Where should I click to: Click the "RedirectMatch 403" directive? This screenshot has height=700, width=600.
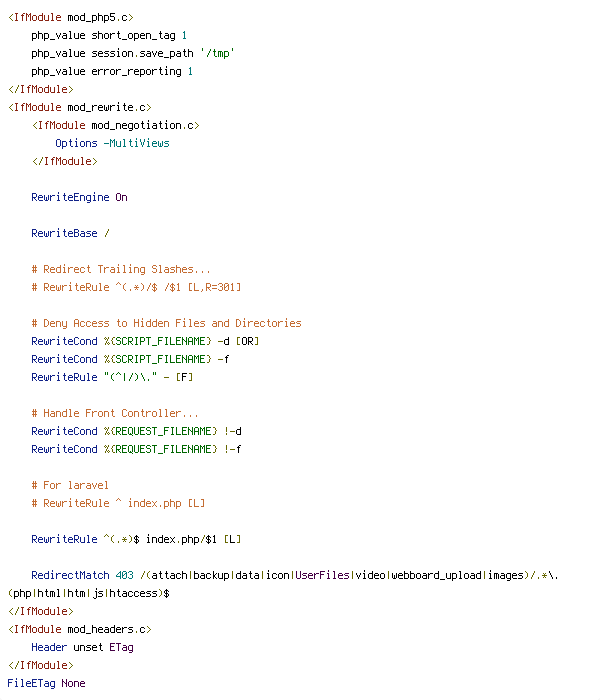[82, 575]
